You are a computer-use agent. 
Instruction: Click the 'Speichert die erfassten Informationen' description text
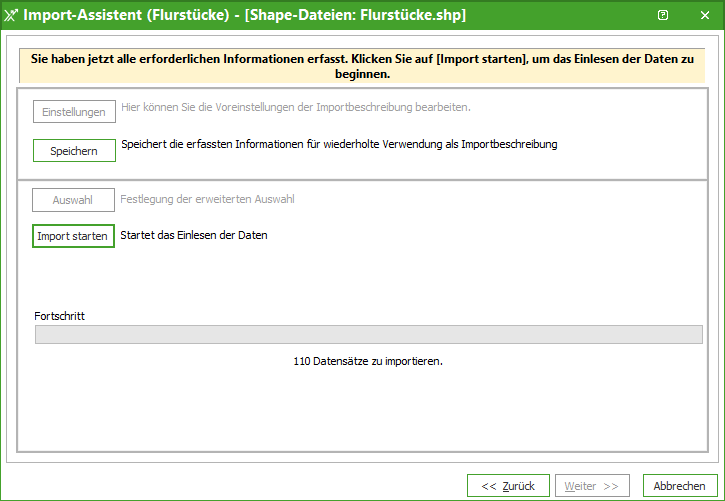click(x=338, y=144)
